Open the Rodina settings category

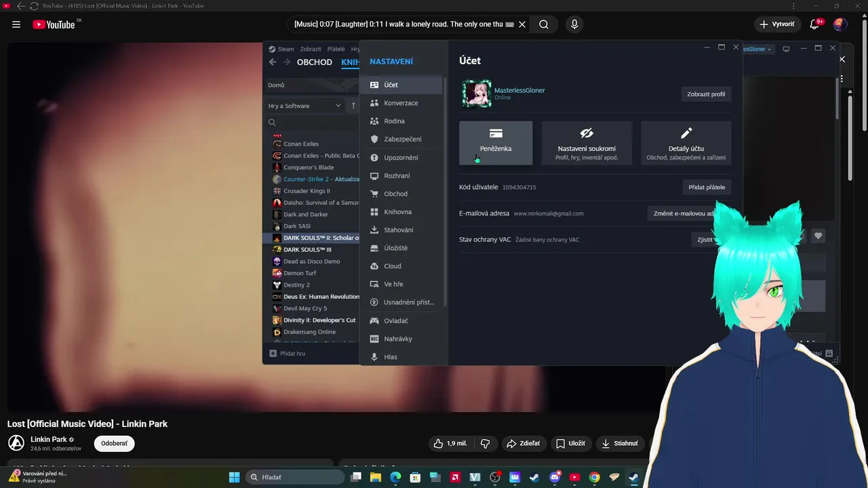coord(402,121)
